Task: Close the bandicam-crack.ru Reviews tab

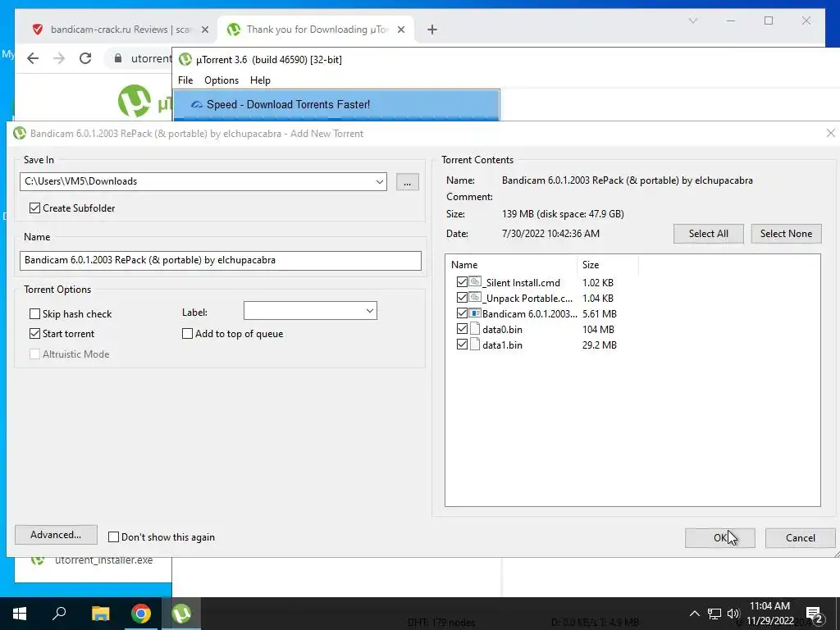Action: coord(204,30)
